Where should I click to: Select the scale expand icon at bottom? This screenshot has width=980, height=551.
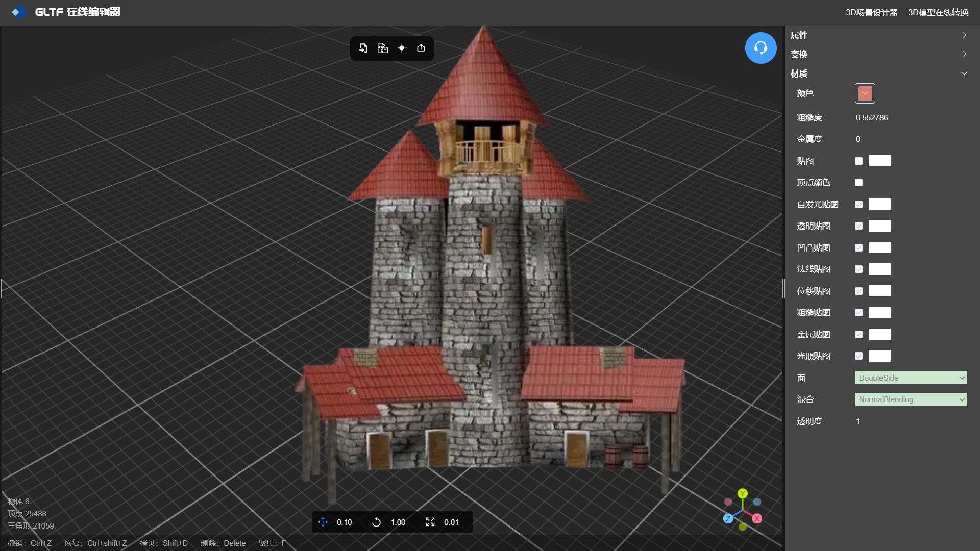coord(430,522)
